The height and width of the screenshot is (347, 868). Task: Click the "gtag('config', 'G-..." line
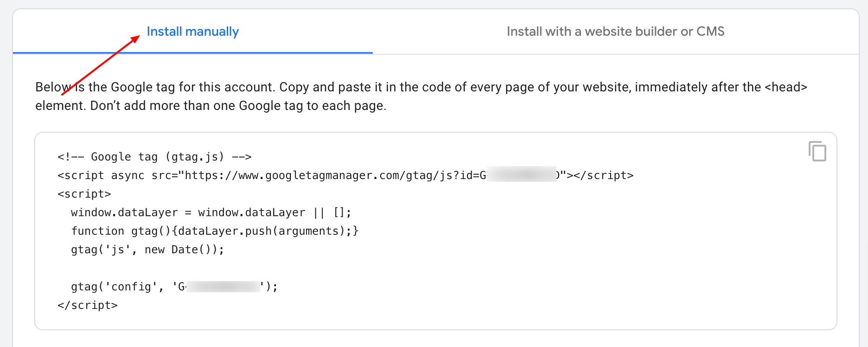(x=174, y=287)
